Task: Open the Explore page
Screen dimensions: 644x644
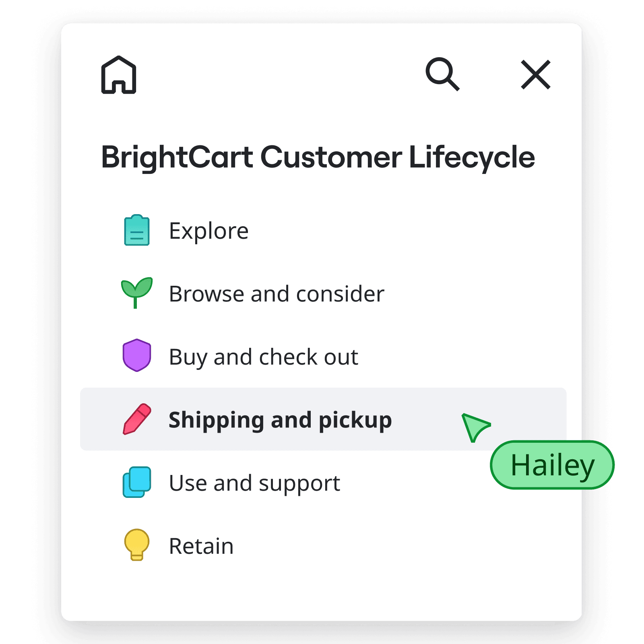Action: point(208,231)
